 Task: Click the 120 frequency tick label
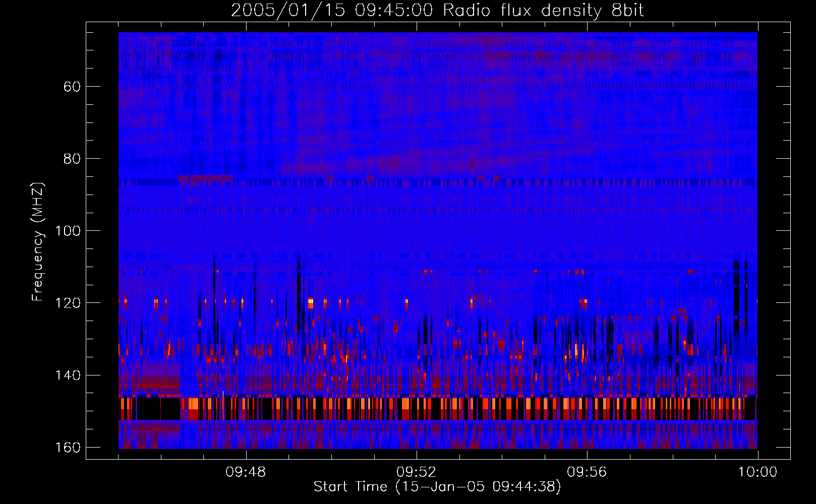coord(68,303)
